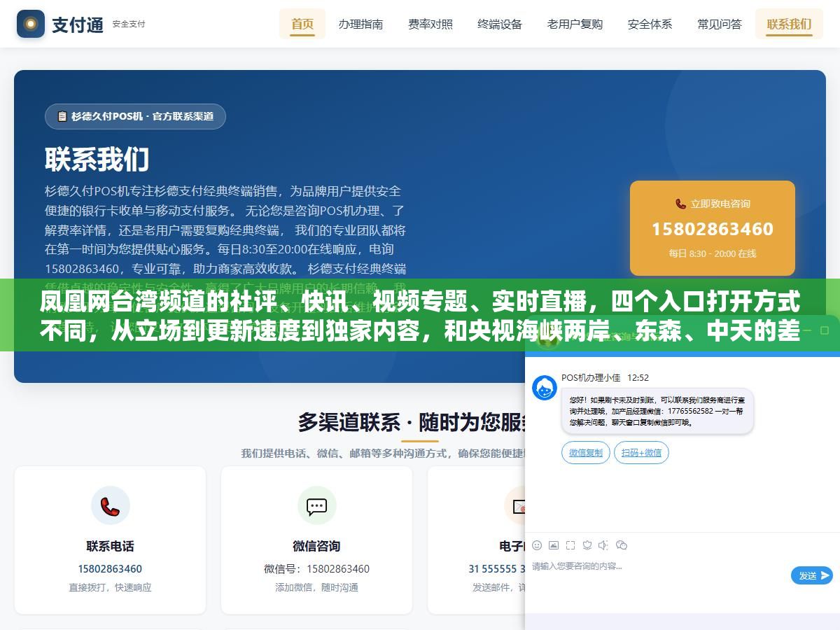840x630 pixels.
Task: Click the 安全支付 tagline text
Action: pos(129,24)
